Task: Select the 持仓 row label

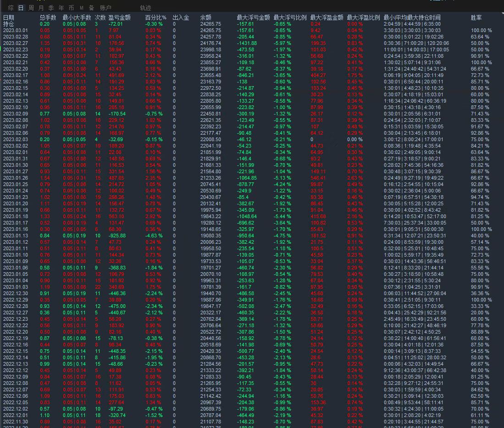Action: click(9, 24)
